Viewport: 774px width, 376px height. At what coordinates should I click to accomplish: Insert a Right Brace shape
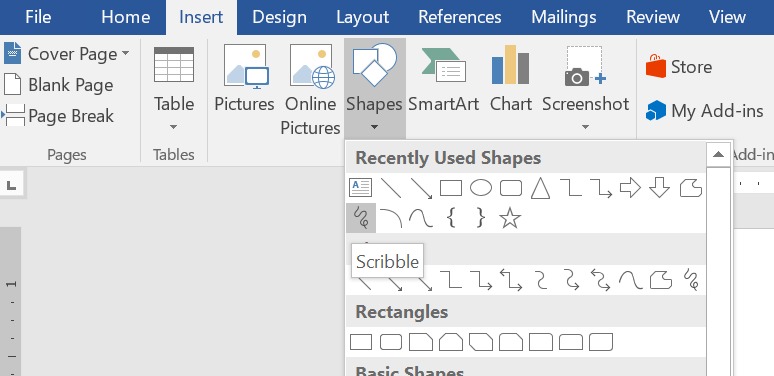[x=480, y=218]
